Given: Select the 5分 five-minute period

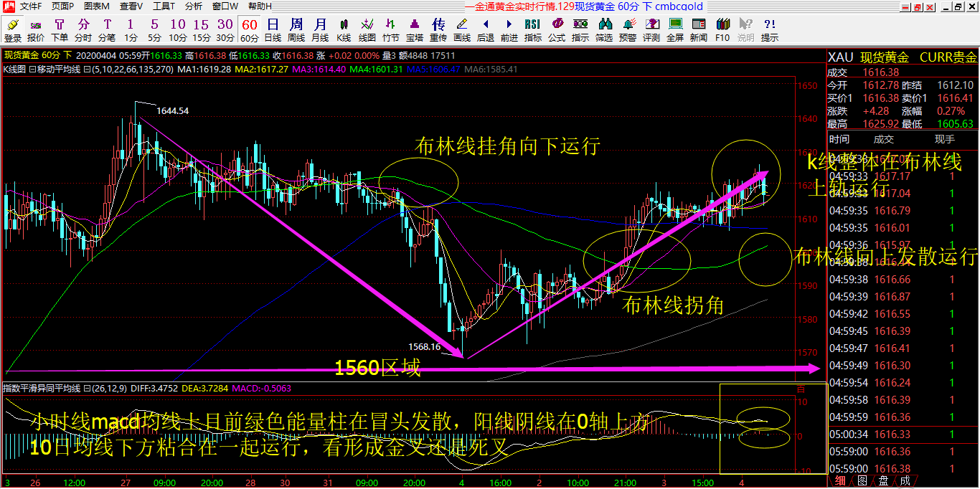Looking at the screenshot, I should tap(154, 30).
